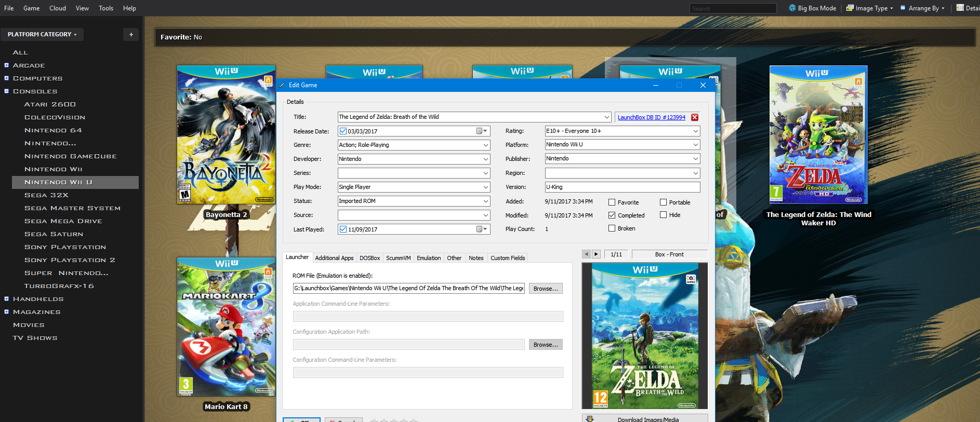The height and width of the screenshot is (422, 980).
Task: Browse for Configuration Application Path
Action: pos(546,345)
